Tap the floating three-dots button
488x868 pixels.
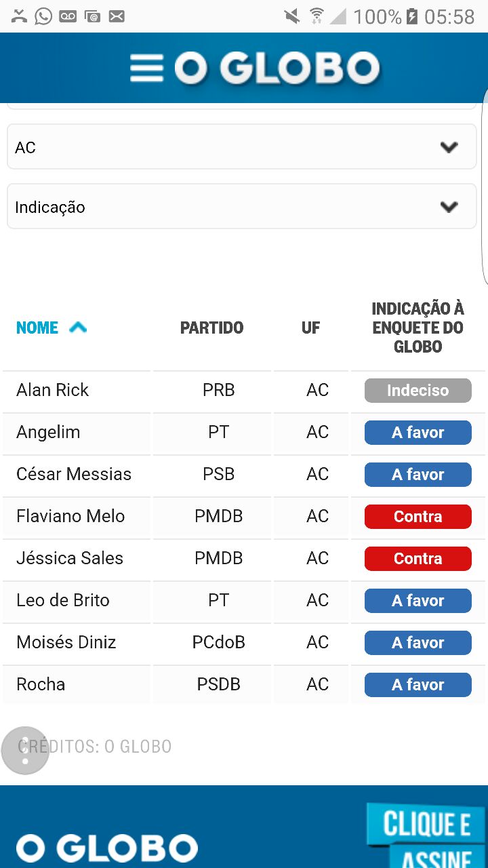coord(25,750)
